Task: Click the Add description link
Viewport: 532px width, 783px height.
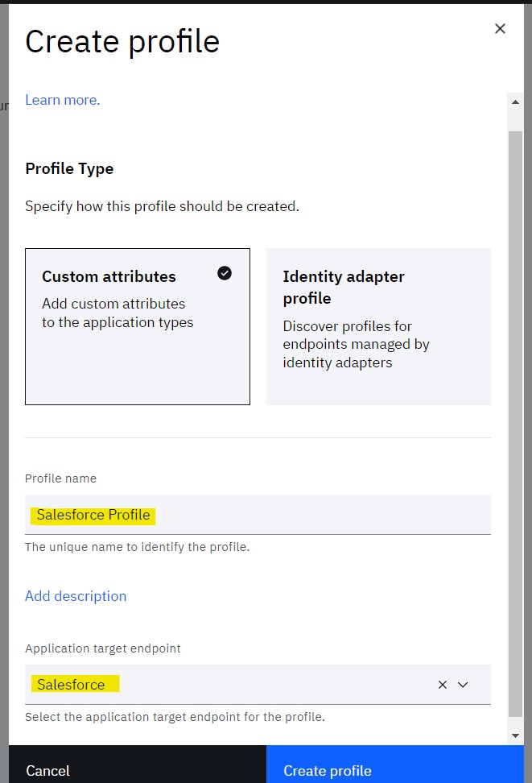Action: [x=76, y=596]
